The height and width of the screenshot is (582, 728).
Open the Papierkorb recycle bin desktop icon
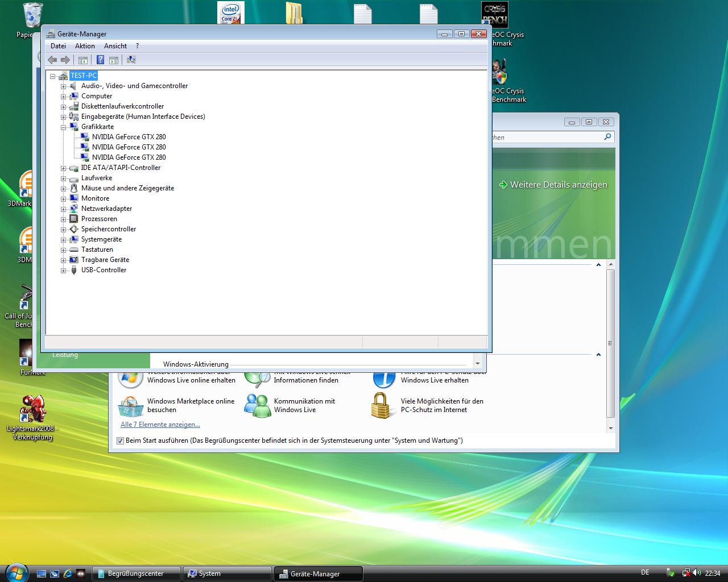[x=32, y=16]
